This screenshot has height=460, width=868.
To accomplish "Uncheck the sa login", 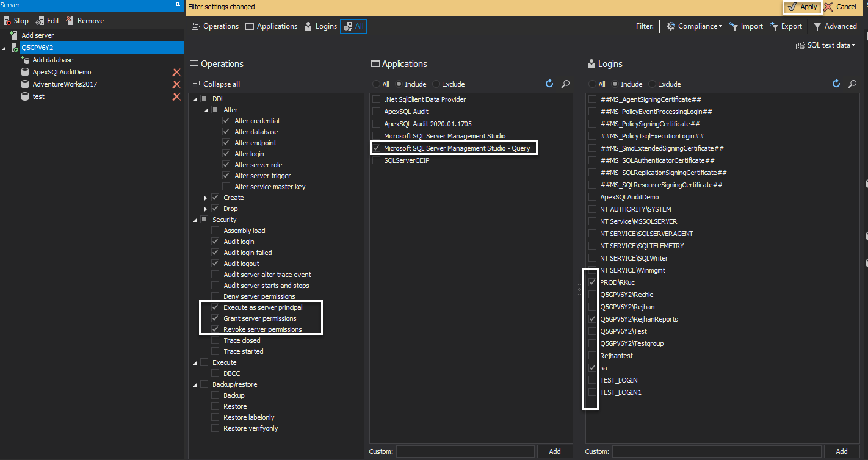I will (591, 367).
